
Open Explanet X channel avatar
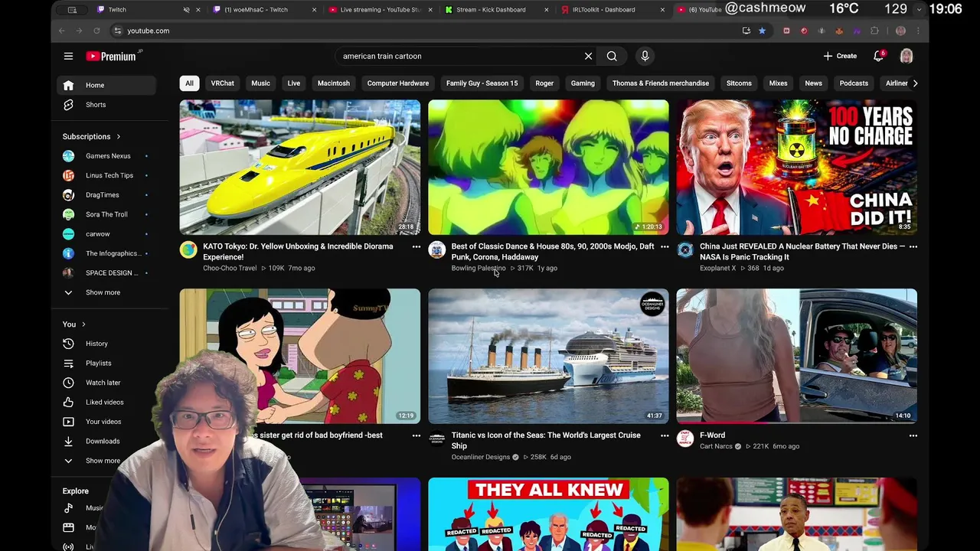coord(685,249)
